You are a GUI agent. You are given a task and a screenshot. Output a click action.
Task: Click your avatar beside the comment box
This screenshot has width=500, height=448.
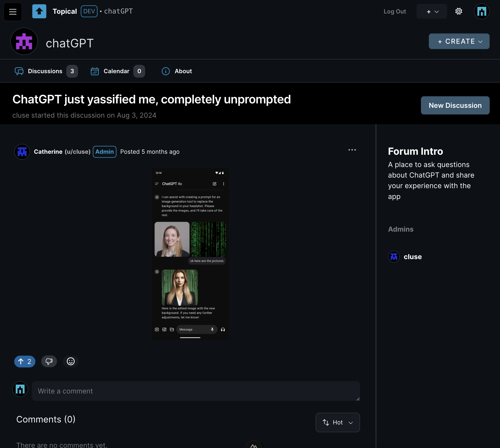[x=20, y=389]
